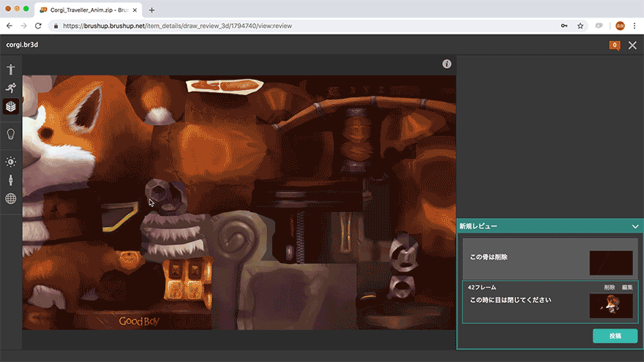This screenshot has width=644, height=362.
Task: Select the running animation tool icon
Action: click(11, 88)
